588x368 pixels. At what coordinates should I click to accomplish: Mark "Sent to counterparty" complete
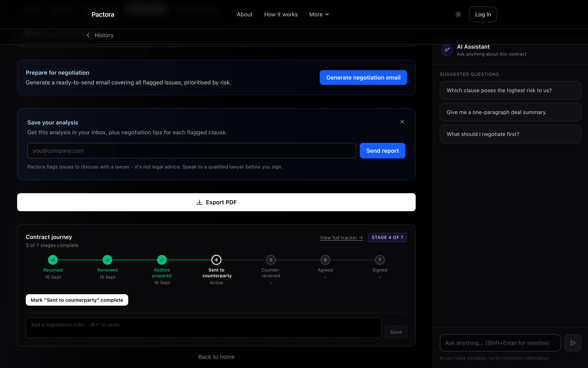(x=77, y=300)
